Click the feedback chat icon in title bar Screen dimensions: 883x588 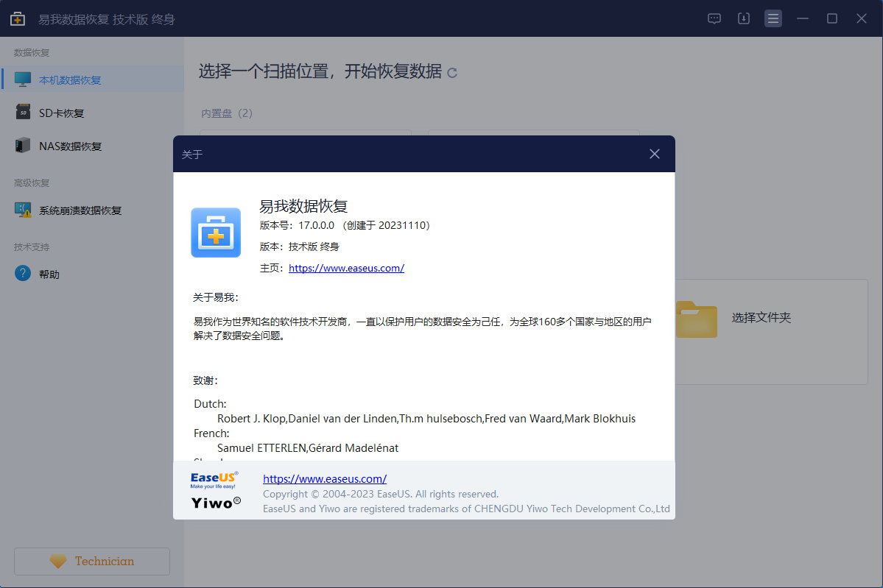click(x=714, y=18)
